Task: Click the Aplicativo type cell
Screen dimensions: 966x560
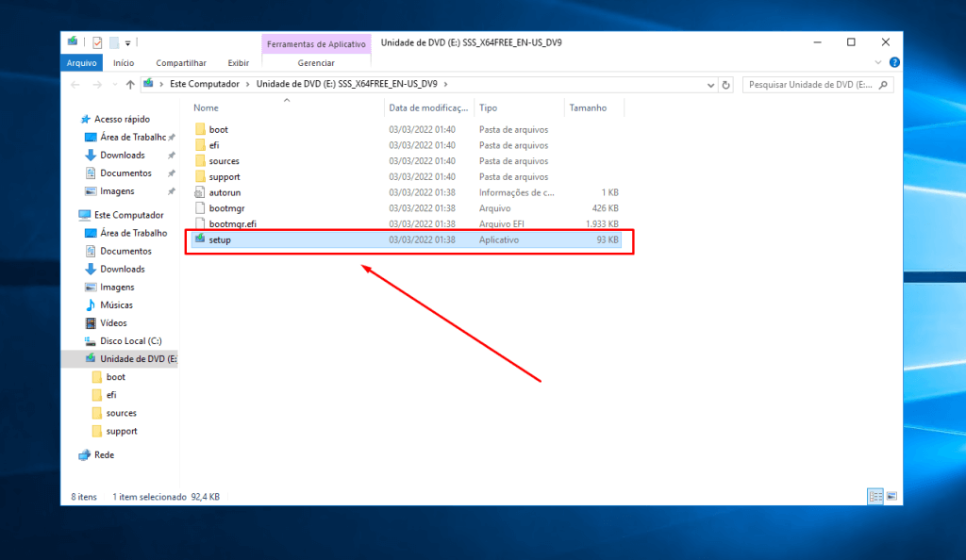Action: (x=499, y=240)
